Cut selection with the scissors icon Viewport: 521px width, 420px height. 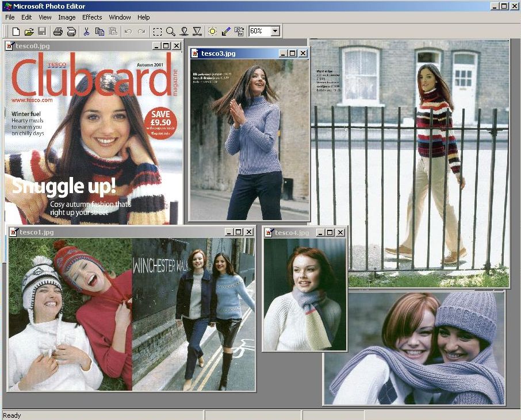pos(86,32)
